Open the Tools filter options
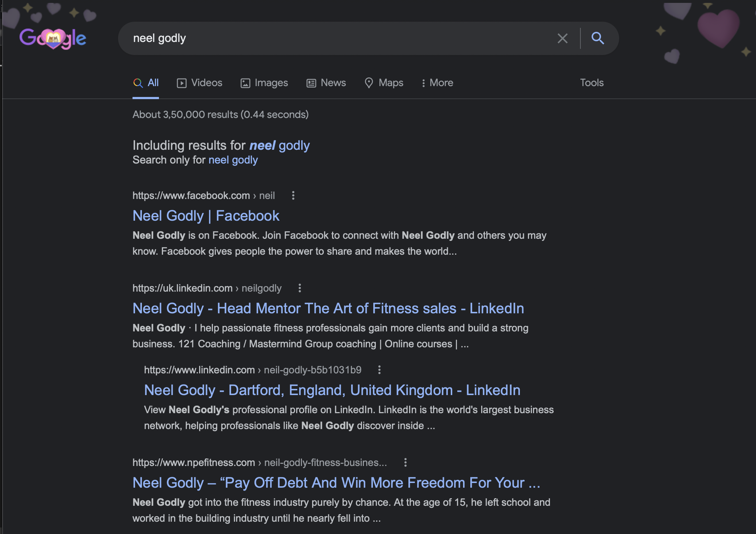 592,83
